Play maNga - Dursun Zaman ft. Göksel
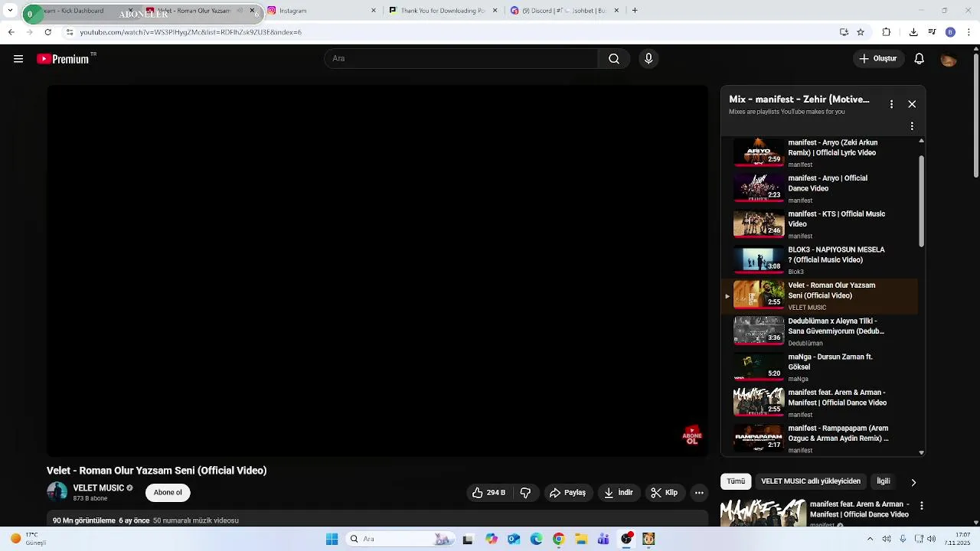This screenshot has height=551, width=980. point(819,367)
